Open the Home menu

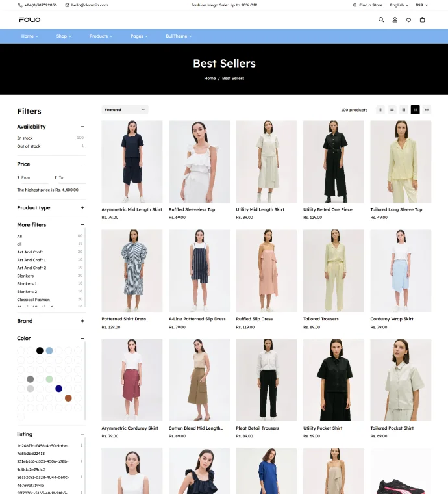tap(30, 36)
